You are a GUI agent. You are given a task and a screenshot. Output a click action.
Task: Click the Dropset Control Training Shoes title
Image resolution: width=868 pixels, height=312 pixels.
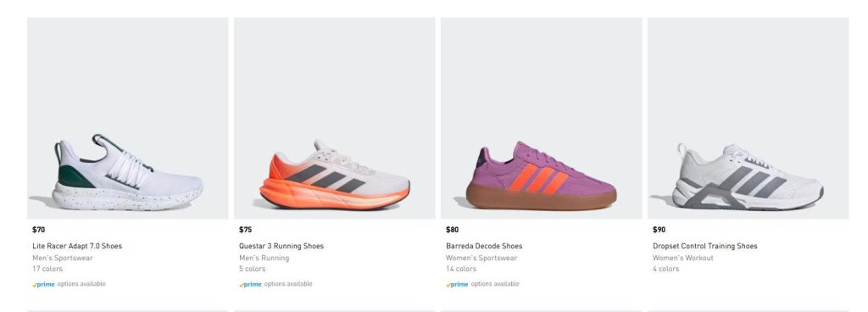tap(704, 246)
